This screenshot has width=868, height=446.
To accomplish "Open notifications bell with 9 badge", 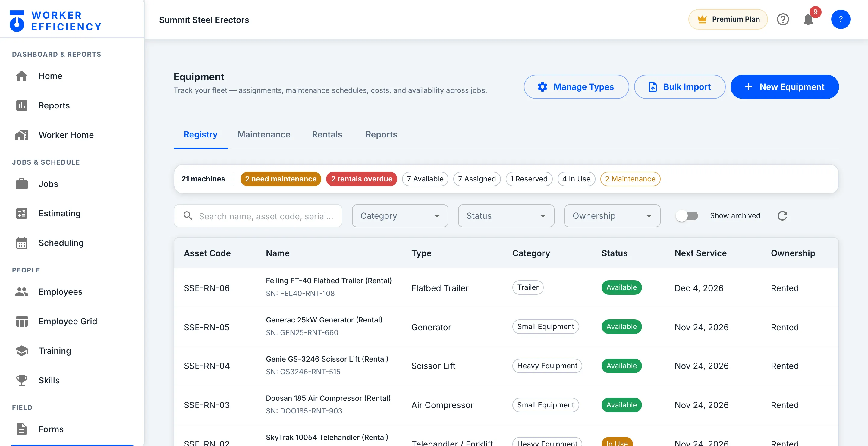I will [x=808, y=19].
